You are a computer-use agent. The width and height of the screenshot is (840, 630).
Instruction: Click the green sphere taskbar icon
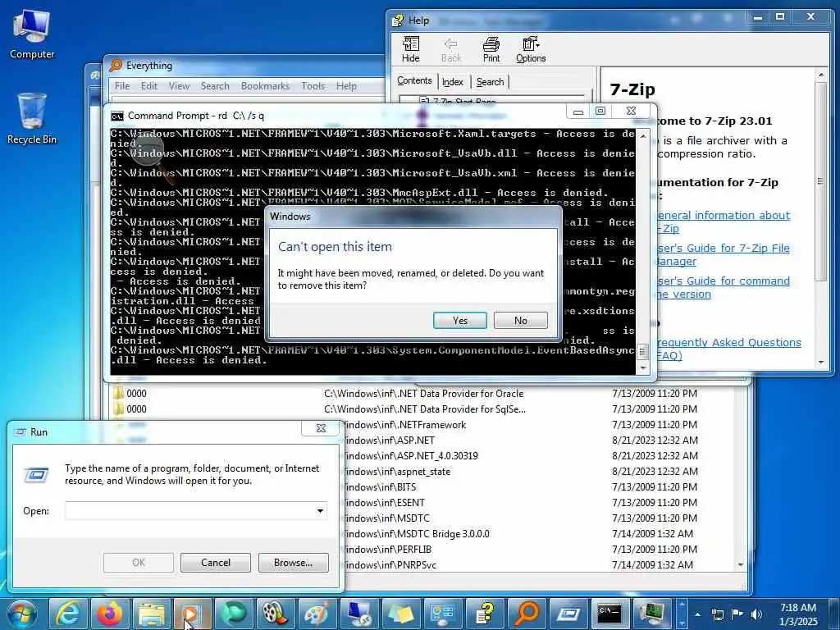(234, 614)
